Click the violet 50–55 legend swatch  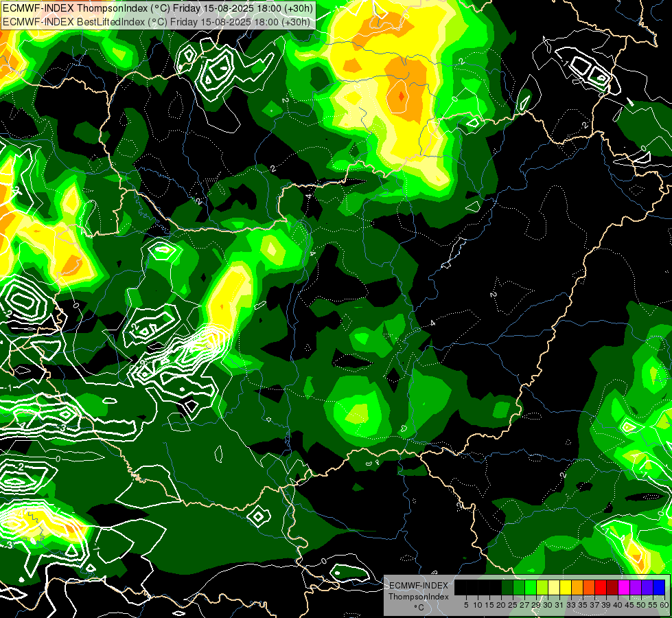[x=647, y=587]
